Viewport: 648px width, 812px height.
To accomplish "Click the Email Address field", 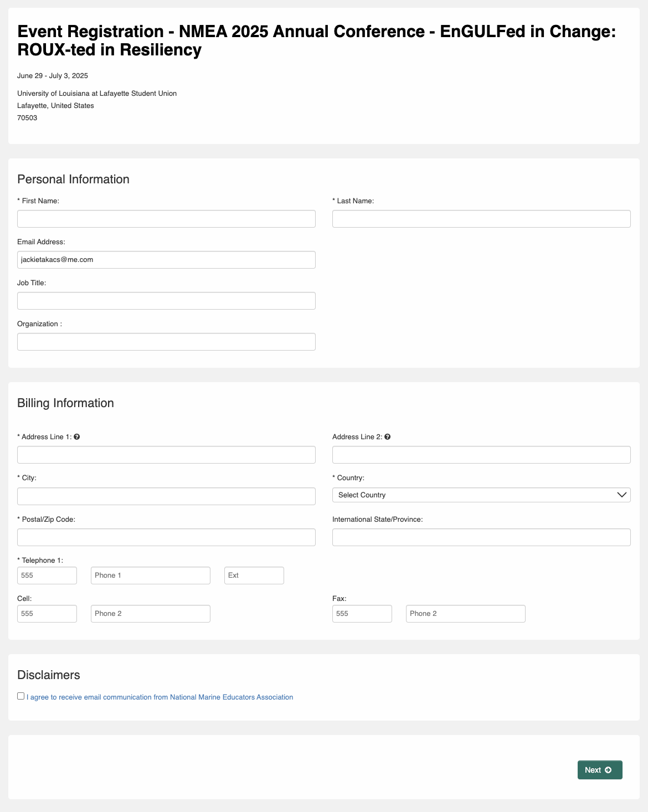I will pyautogui.click(x=166, y=260).
